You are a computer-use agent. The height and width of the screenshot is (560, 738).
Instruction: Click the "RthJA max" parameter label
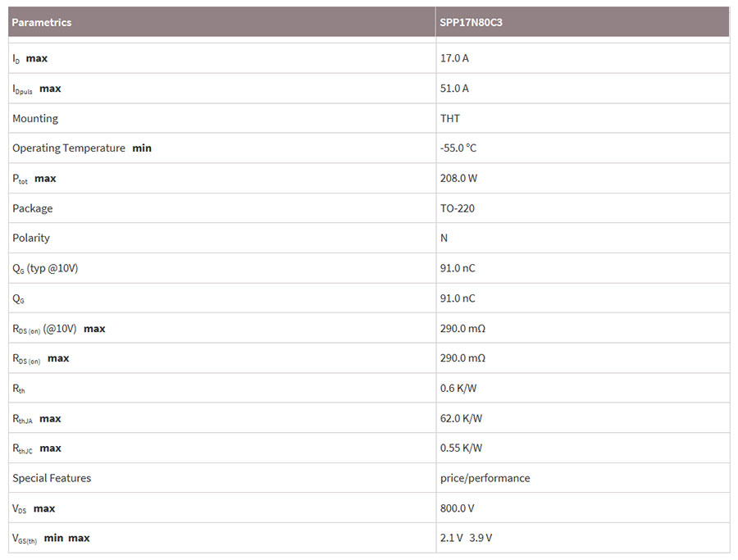coord(37,419)
